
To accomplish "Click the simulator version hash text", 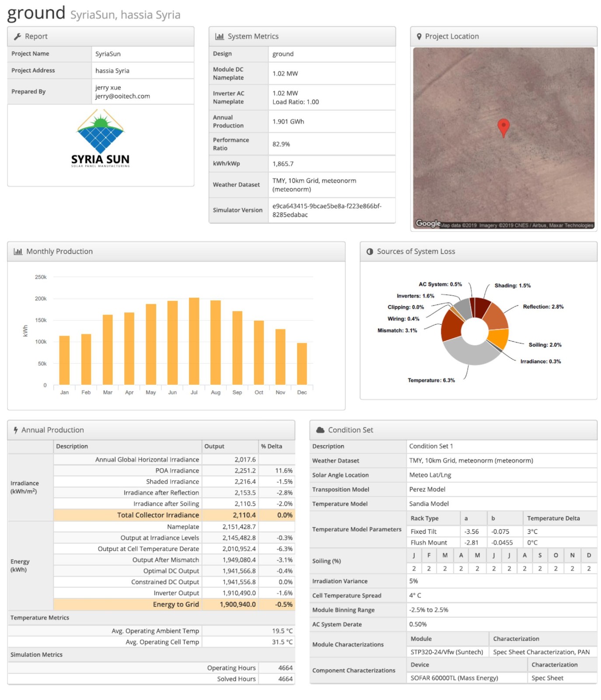I will [327, 210].
